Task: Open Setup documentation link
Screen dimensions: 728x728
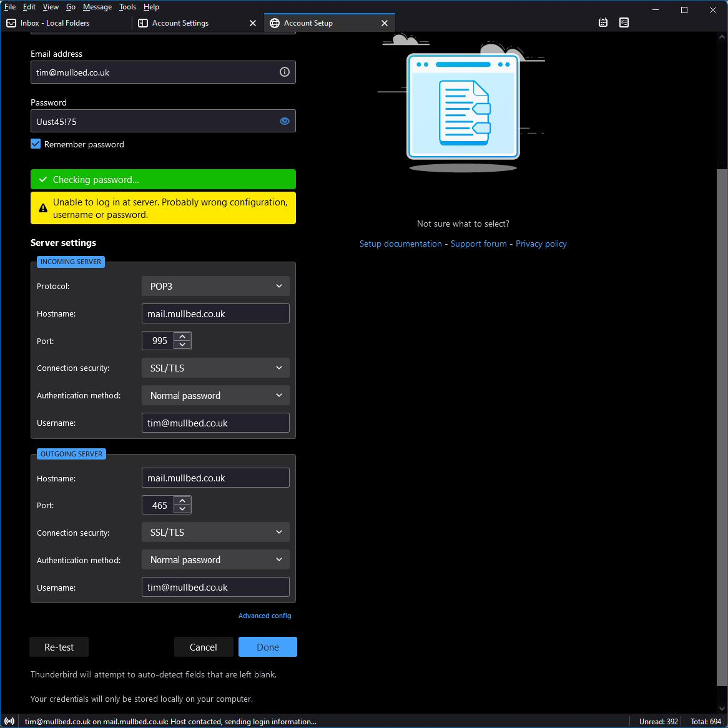Action: (x=401, y=243)
